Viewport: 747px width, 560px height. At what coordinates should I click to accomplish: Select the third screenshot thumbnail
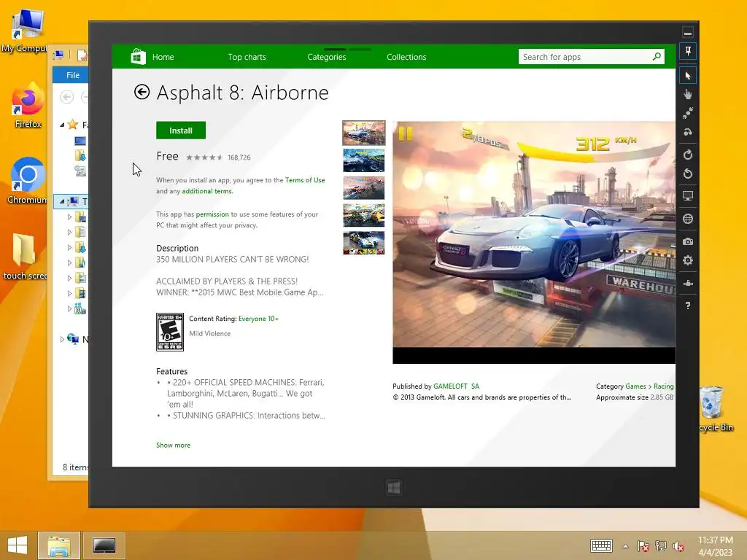tap(363, 188)
